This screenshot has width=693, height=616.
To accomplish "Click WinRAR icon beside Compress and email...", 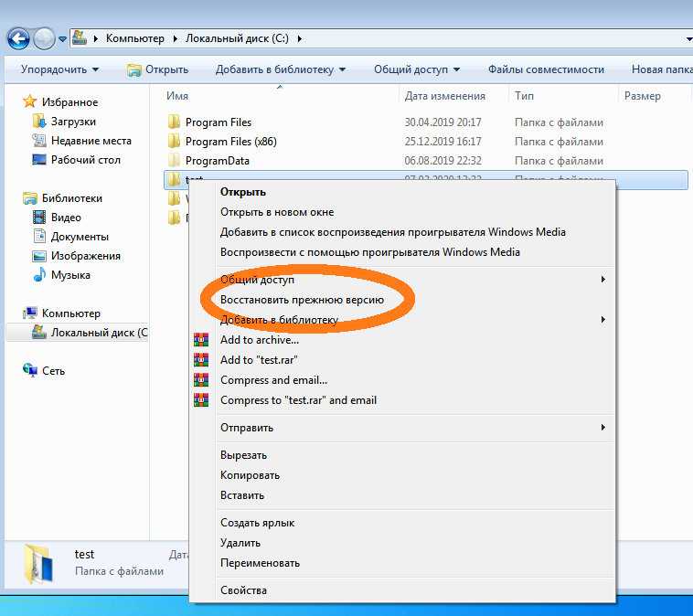I will (x=201, y=379).
